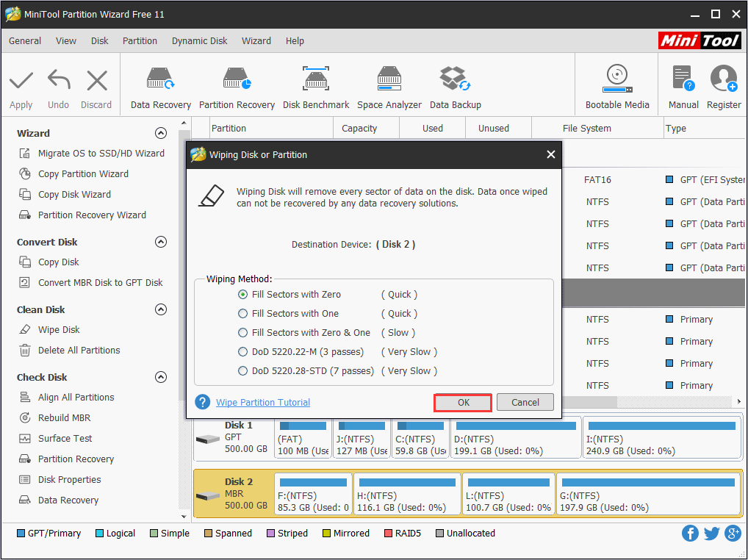Launch Migrate OS to SSD/HD Wizard
The image size is (748, 560).
pos(92,153)
